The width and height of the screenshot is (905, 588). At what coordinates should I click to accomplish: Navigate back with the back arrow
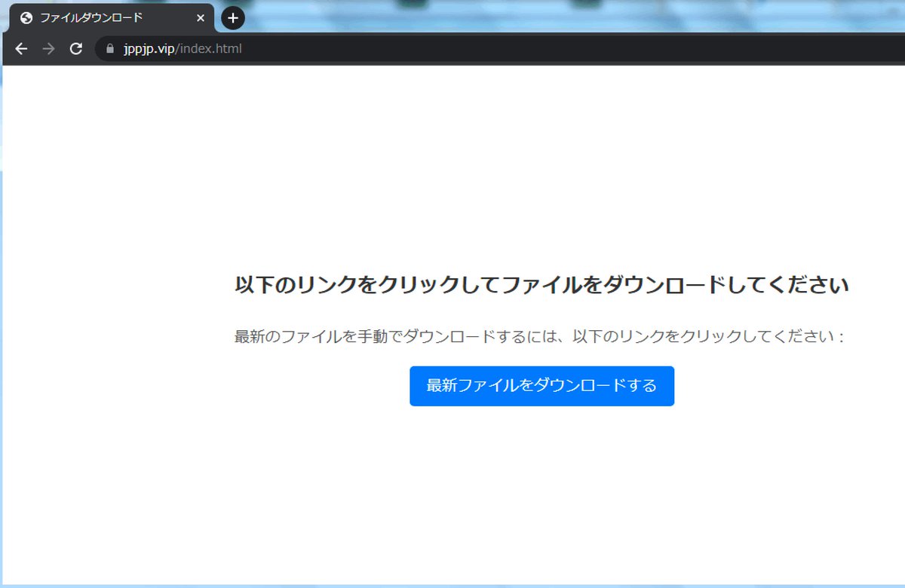(x=20, y=48)
